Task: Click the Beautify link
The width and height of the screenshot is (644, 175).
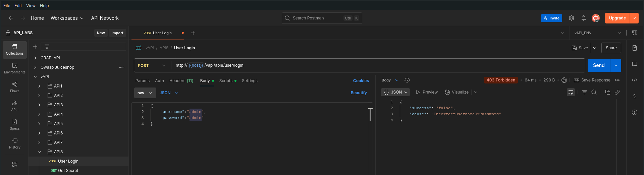Action: pos(359,93)
